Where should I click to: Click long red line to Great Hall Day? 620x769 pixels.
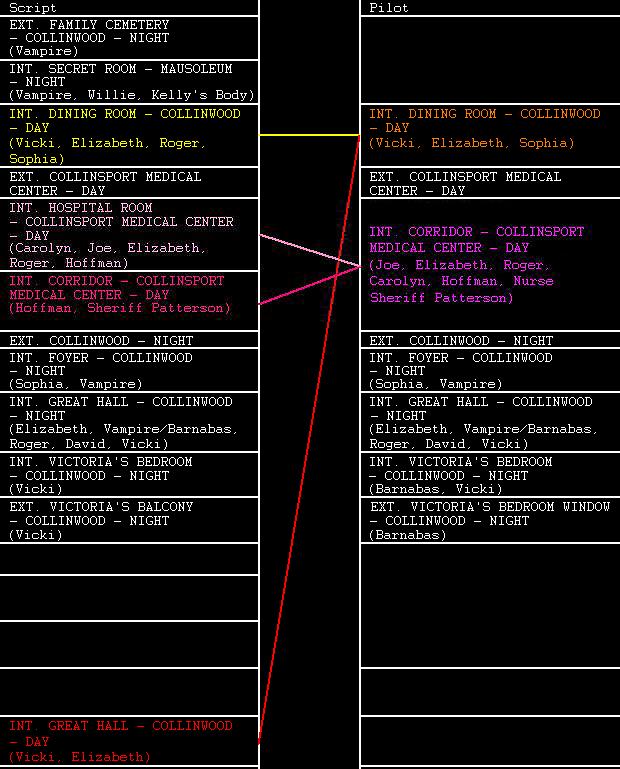[310, 439]
